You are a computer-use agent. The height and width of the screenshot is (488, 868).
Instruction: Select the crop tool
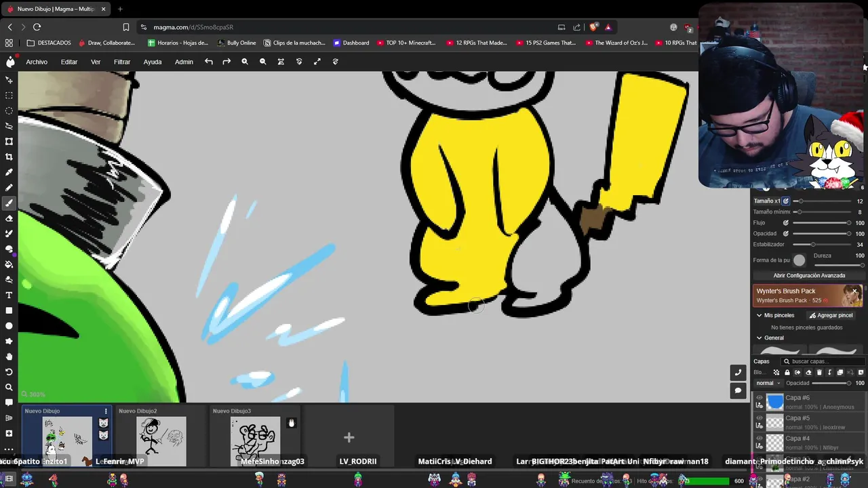tap(9, 157)
